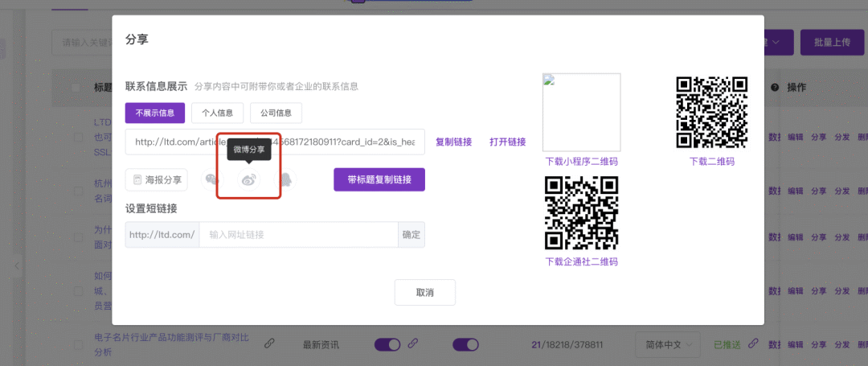The height and width of the screenshot is (366, 868).
Task: Select the 不展示信息 option
Action: tap(155, 113)
